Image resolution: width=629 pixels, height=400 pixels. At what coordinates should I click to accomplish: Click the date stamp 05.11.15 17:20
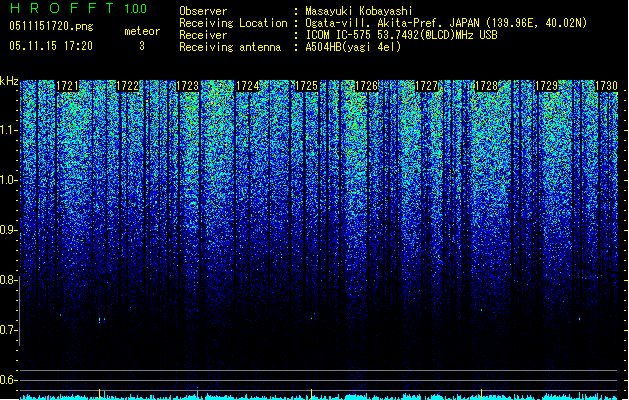pos(51,46)
